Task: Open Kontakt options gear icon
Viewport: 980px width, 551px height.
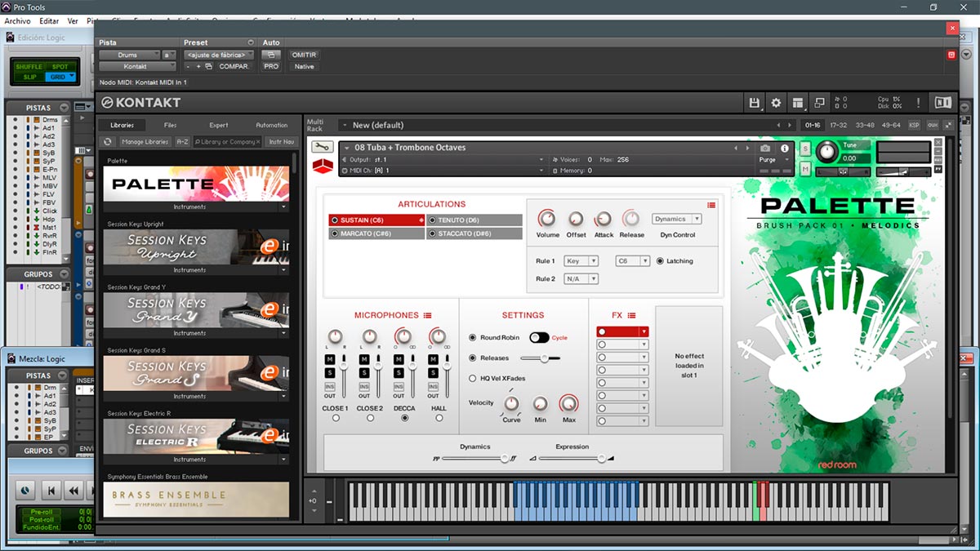Action: pos(776,103)
